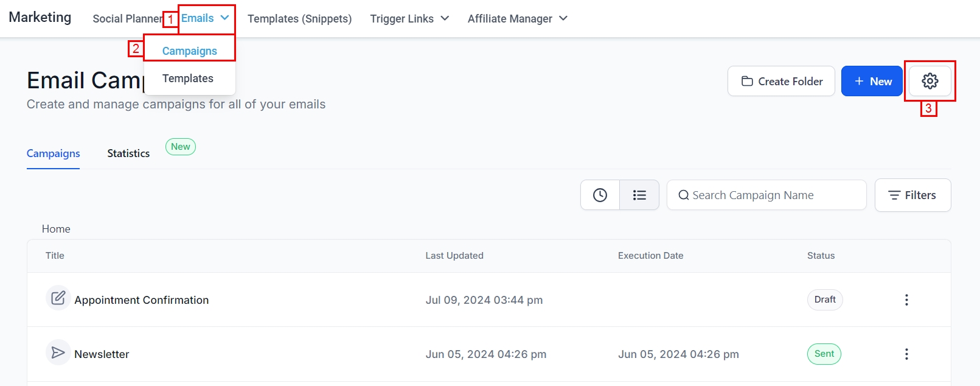The height and width of the screenshot is (386, 980).
Task: Click the blue New campaign button
Action: (871, 81)
